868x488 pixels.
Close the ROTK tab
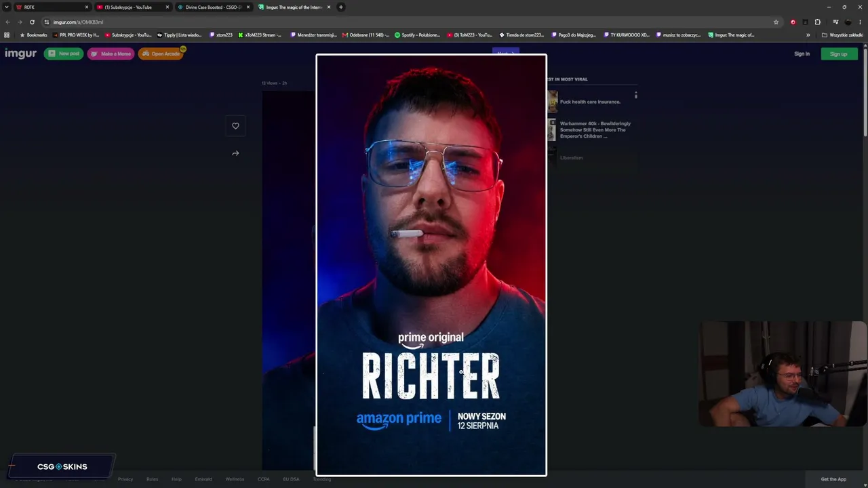87,7
